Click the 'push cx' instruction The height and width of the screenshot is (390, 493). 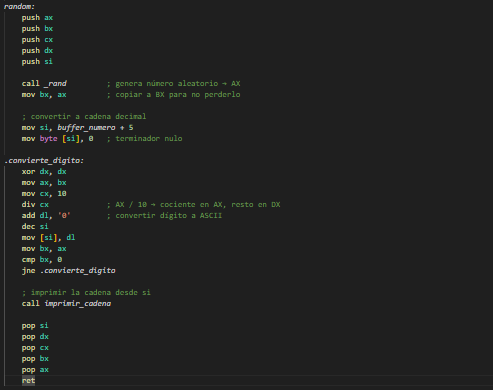tap(37, 39)
